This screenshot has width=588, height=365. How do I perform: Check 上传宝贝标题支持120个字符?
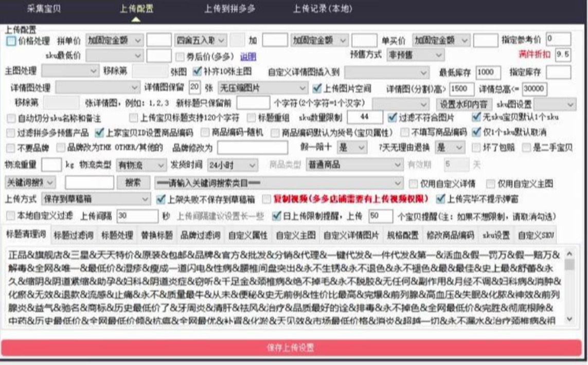pos(133,118)
